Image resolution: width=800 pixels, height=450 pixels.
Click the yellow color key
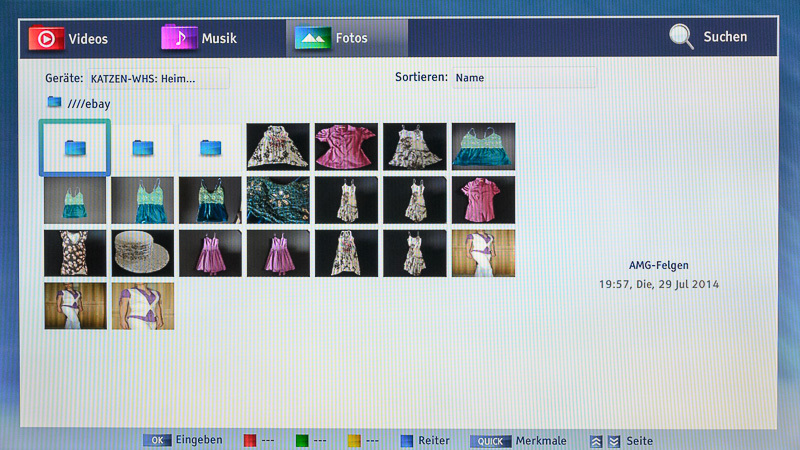pos(354,440)
